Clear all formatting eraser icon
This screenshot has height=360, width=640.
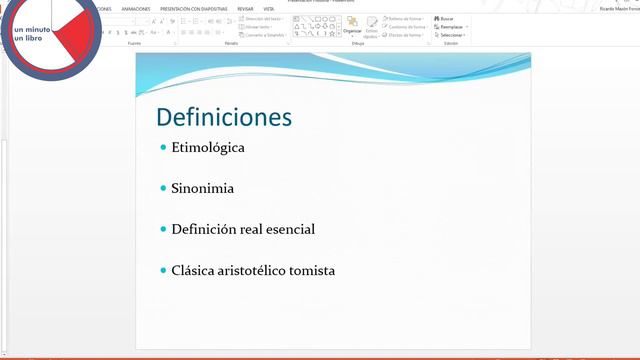(172, 22)
